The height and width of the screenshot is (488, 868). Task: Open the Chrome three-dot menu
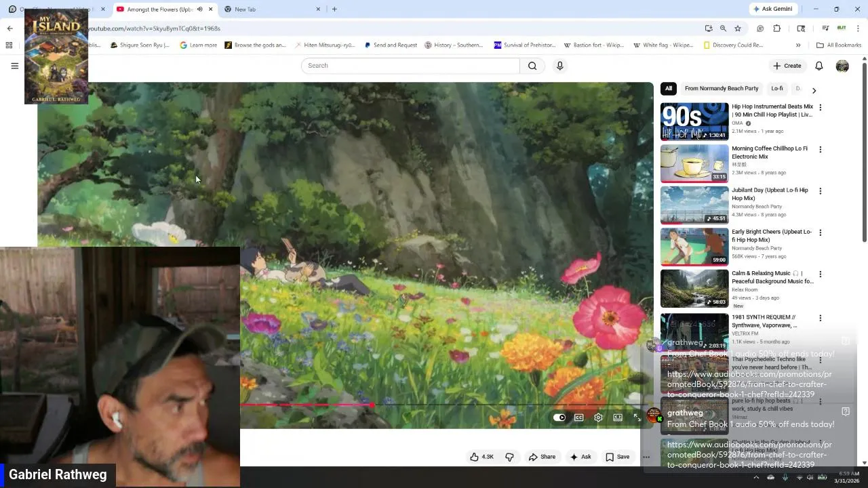tap(859, 28)
